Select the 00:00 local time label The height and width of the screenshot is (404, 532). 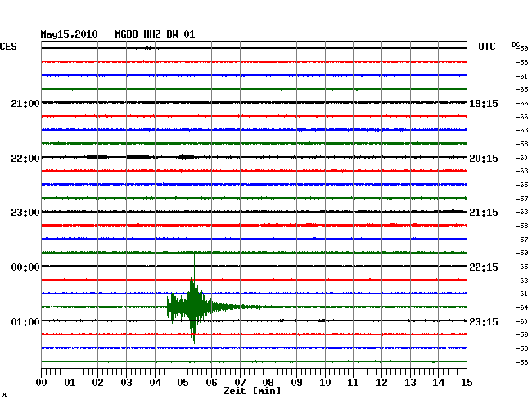25,267
